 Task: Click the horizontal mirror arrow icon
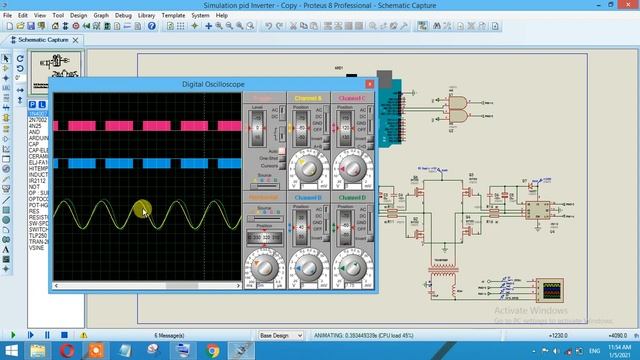[x=20, y=90]
